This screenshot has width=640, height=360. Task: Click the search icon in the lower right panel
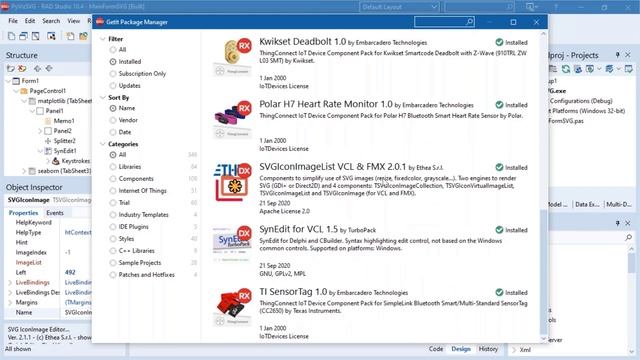[x=629, y=237]
